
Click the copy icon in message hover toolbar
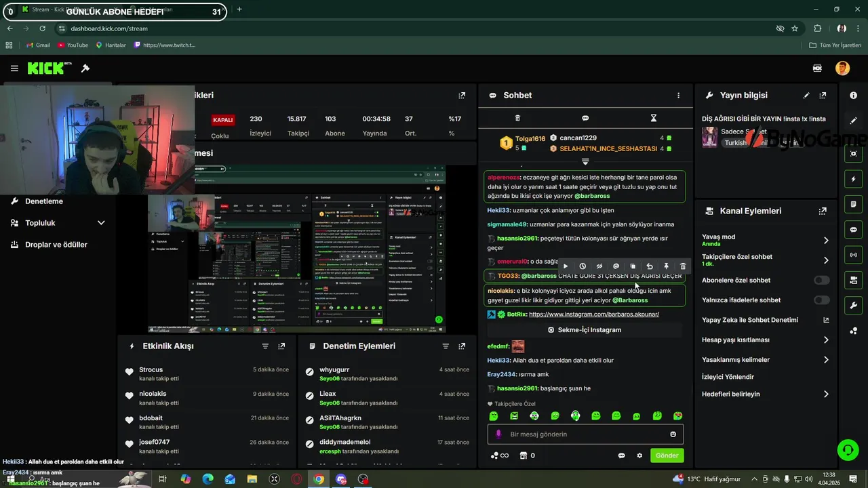click(x=633, y=266)
